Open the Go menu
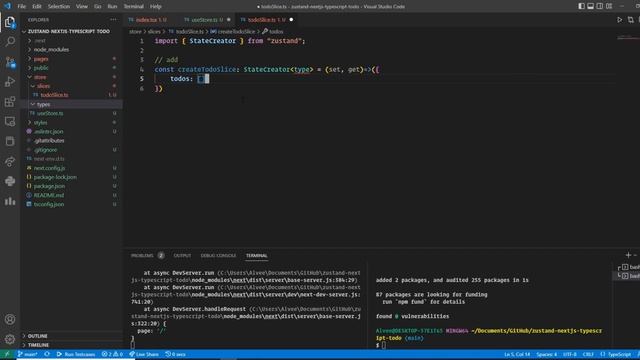The width and height of the screenshot is (640, 360). click(98, 7)
